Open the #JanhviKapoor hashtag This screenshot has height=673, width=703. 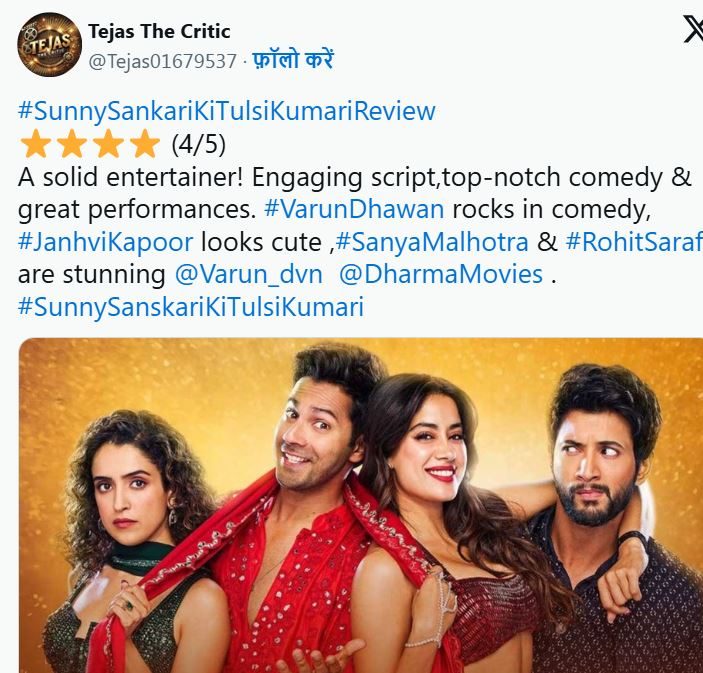pyautogui.click(x=106, y=243)
